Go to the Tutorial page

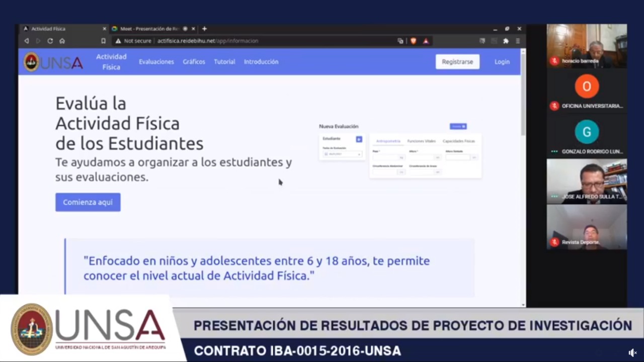point(224,62)
